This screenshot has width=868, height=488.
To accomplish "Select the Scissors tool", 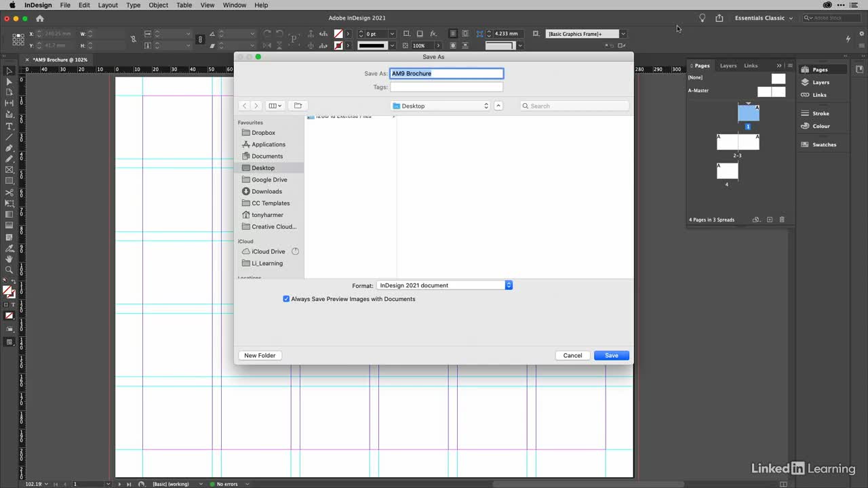I will (x=9, y=192).
